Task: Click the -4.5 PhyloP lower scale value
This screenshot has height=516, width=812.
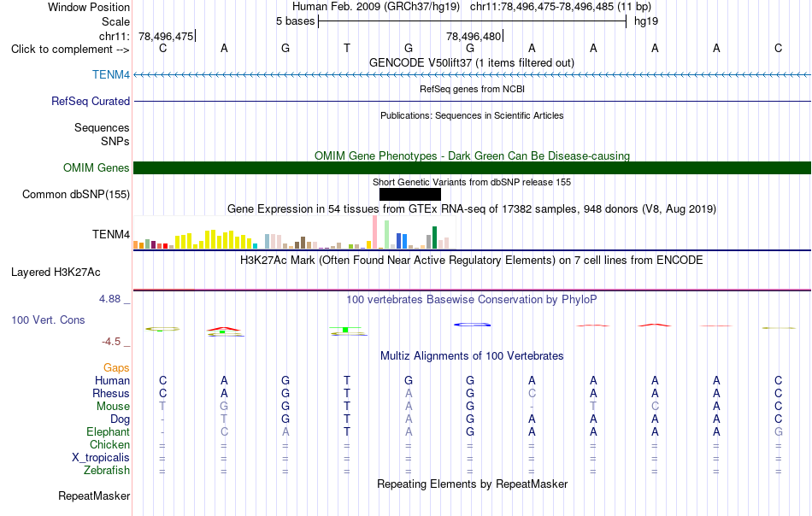Action: coord(111,342)
